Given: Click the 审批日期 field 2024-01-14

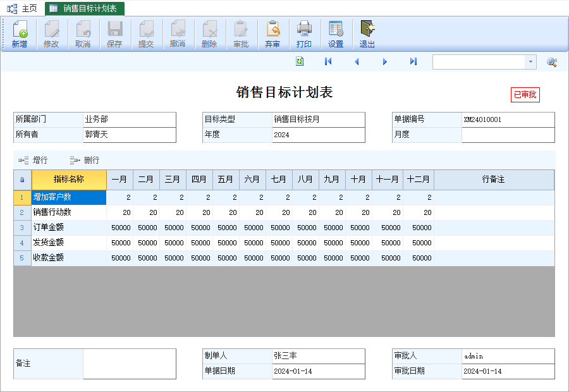Looking at the screenshot, I should 508,371.
